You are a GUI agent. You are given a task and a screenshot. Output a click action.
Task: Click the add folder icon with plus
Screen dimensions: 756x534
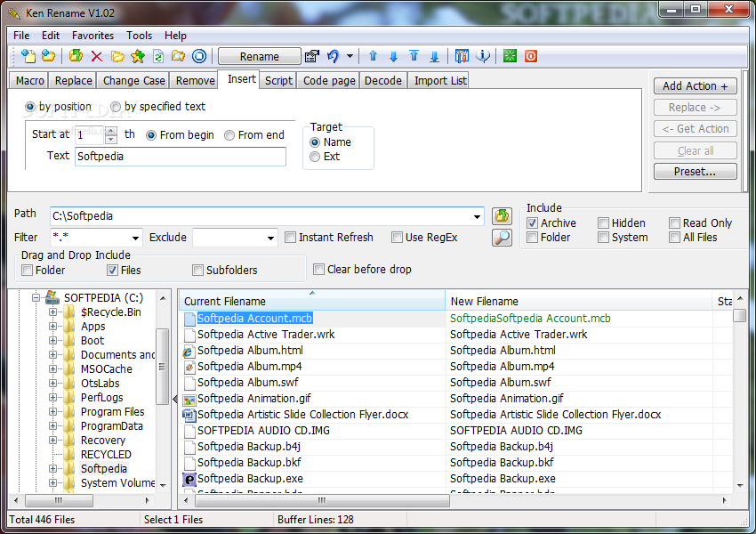click(x=48, y=56)
